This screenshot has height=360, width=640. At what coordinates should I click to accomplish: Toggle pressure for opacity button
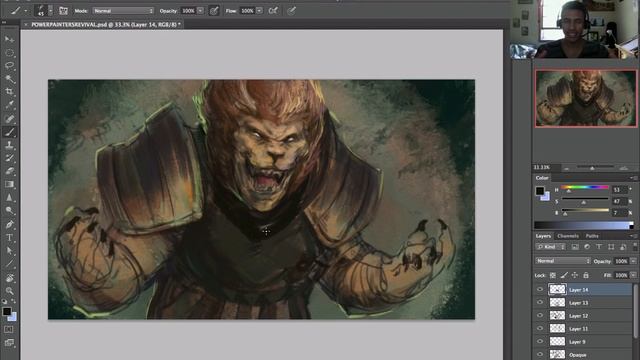[214, 11]
